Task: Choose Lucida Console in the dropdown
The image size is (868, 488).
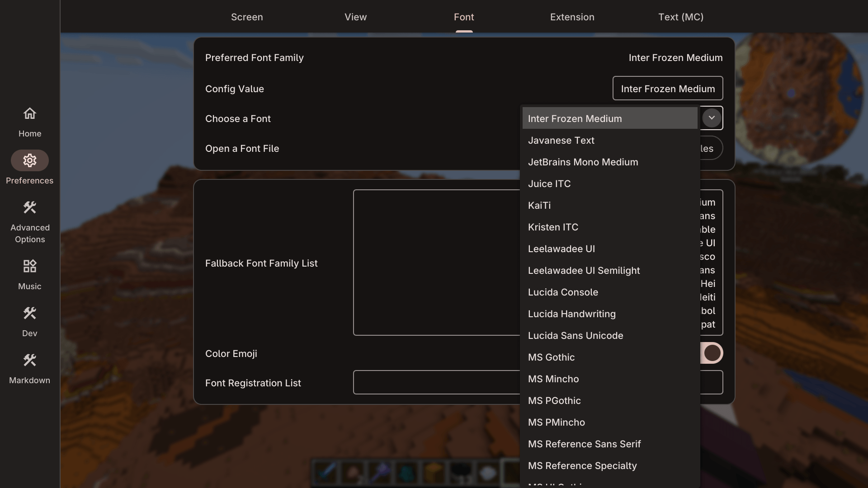Action: click(x=563, y=292)
